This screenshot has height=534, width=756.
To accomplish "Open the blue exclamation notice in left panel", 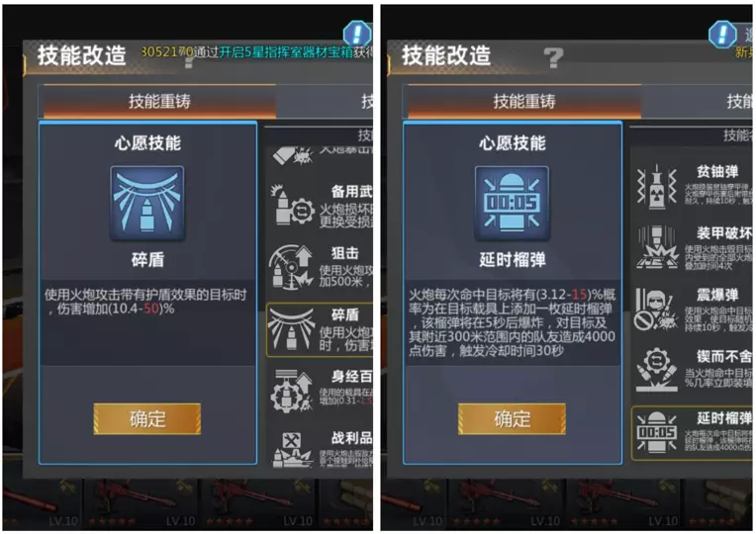I will (x=357, y=34).
